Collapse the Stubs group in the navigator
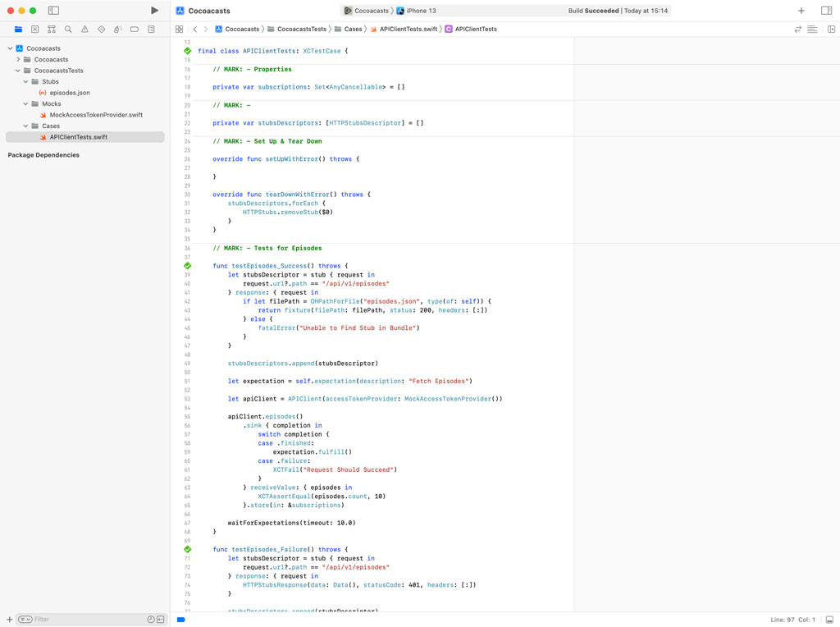Image resolution: width=840 pixels, height=627 pixels. (27, 80)
